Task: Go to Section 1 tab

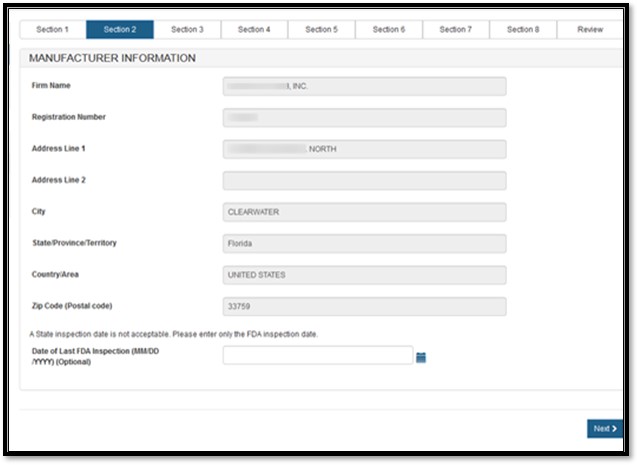Action: coord(52,30)
